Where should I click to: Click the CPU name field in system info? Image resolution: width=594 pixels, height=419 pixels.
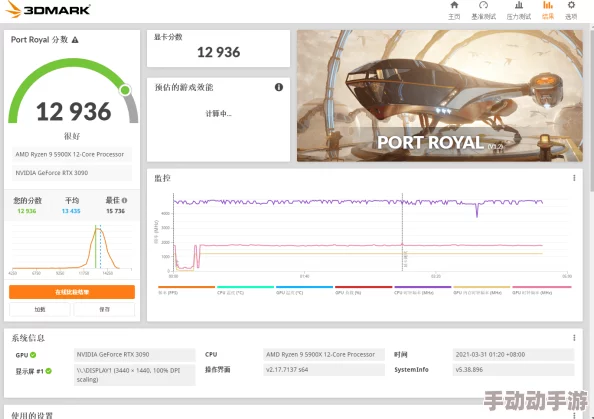(x=324, y=355)
